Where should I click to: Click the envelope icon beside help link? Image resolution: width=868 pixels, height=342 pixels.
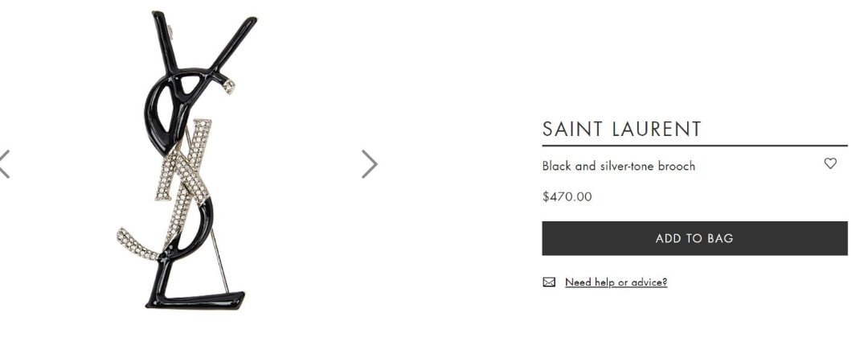point(549,282)
